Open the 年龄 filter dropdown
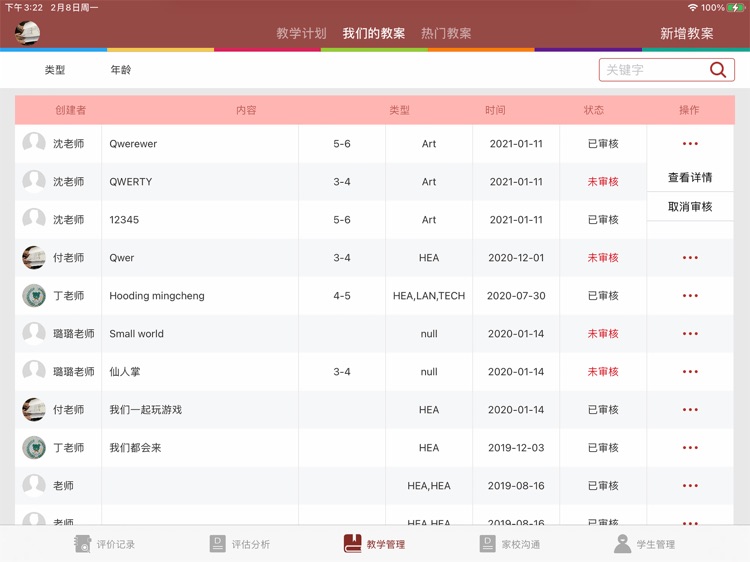 click(x=121, y=70)
